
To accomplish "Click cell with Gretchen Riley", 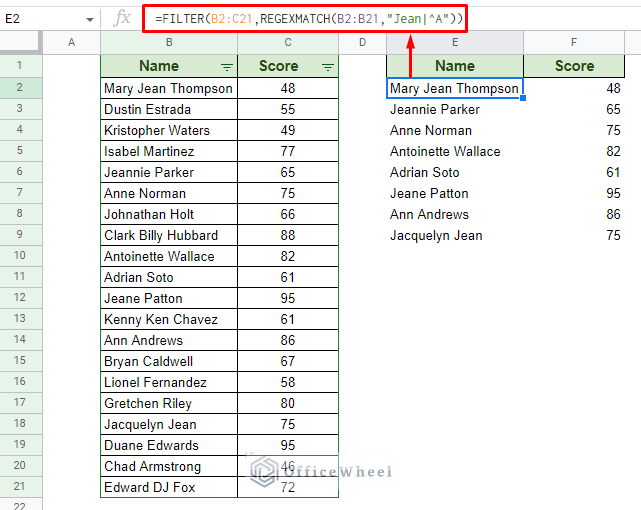I will pyautogui.click(x=169, y=403).
